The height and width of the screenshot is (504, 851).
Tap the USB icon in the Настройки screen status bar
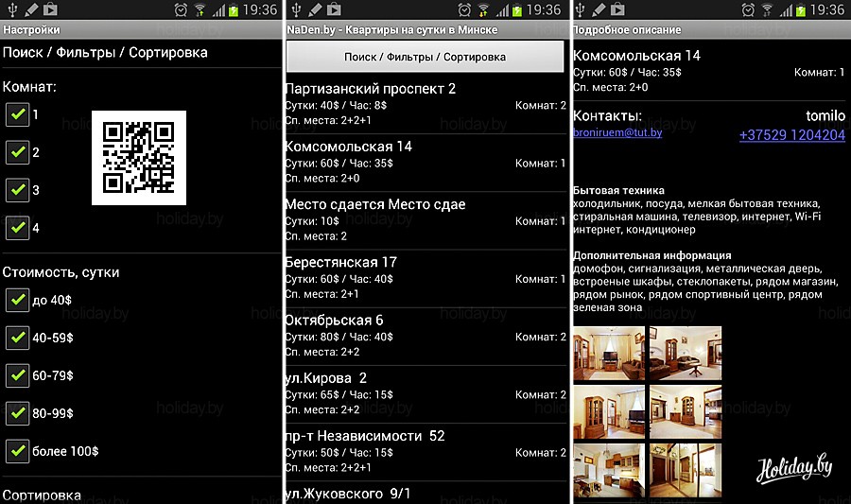tap(10, 9)
